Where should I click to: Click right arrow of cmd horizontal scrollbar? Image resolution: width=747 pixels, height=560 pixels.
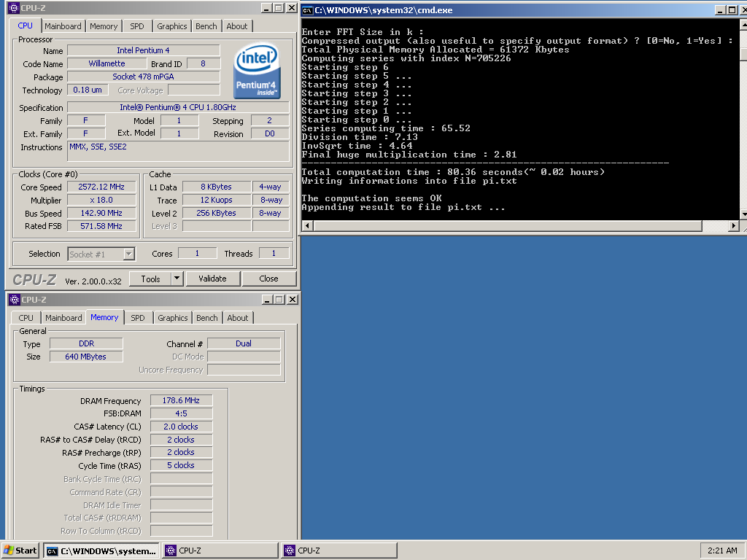734,226
